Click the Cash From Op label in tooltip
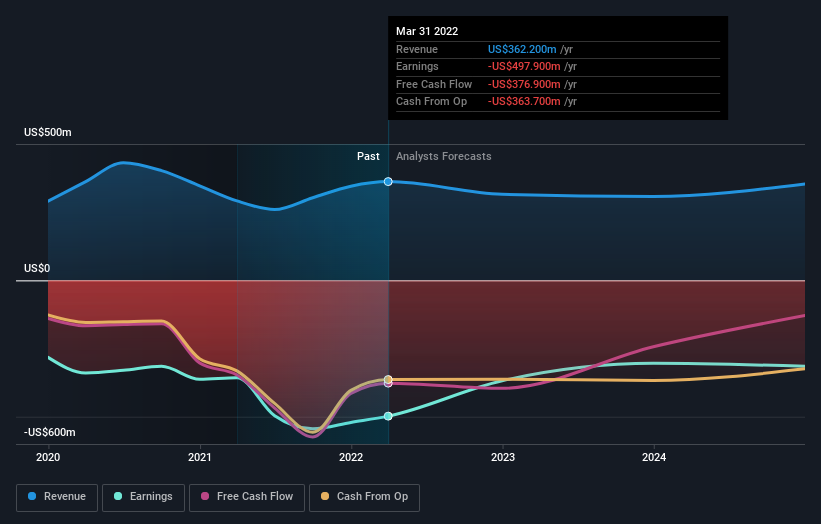This screenshot has width=821, height=524. pyautogui.click(x=431, y=102)
